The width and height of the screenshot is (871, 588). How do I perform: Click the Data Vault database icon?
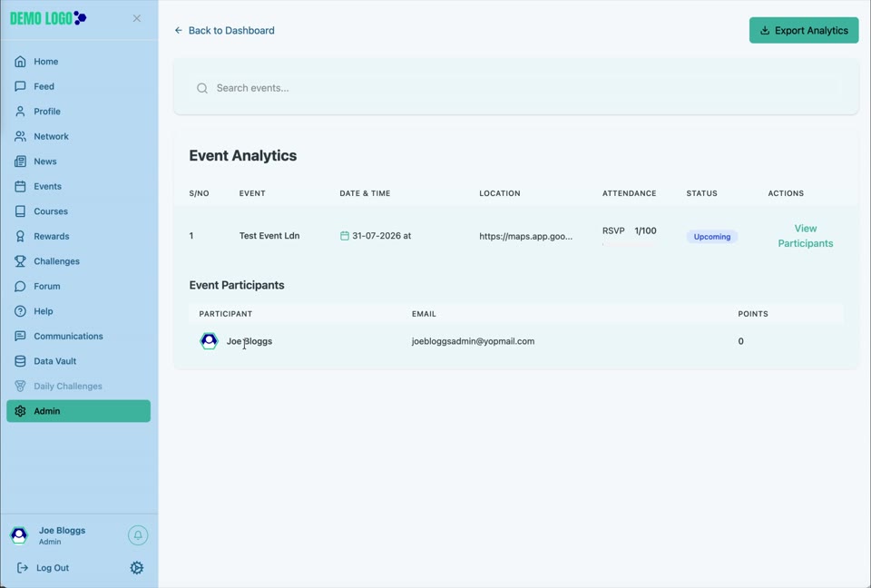tap(20, 361)
